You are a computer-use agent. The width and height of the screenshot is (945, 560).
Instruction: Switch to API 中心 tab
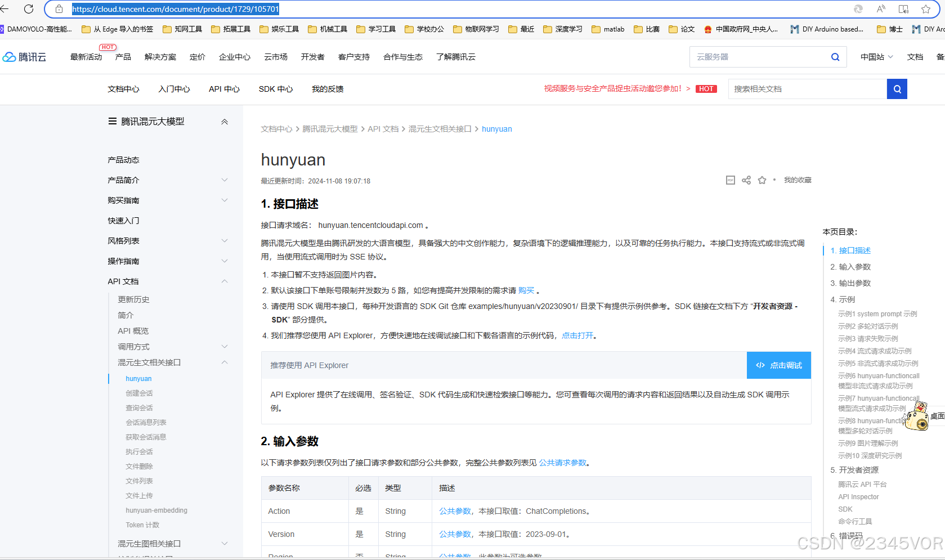(224, 89)
